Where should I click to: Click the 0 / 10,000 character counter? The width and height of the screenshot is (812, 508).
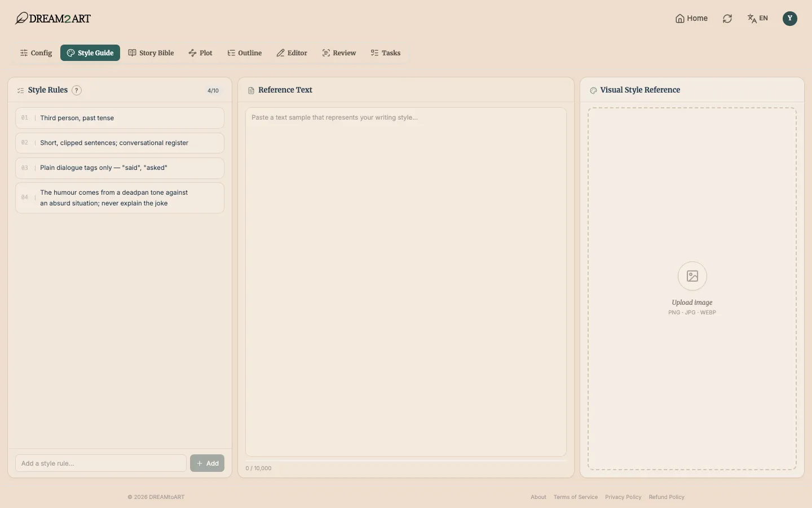(258, 468)
